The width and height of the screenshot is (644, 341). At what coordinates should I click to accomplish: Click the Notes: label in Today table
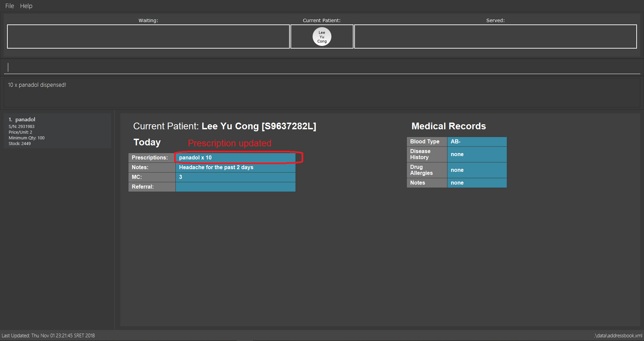(152, 167)
